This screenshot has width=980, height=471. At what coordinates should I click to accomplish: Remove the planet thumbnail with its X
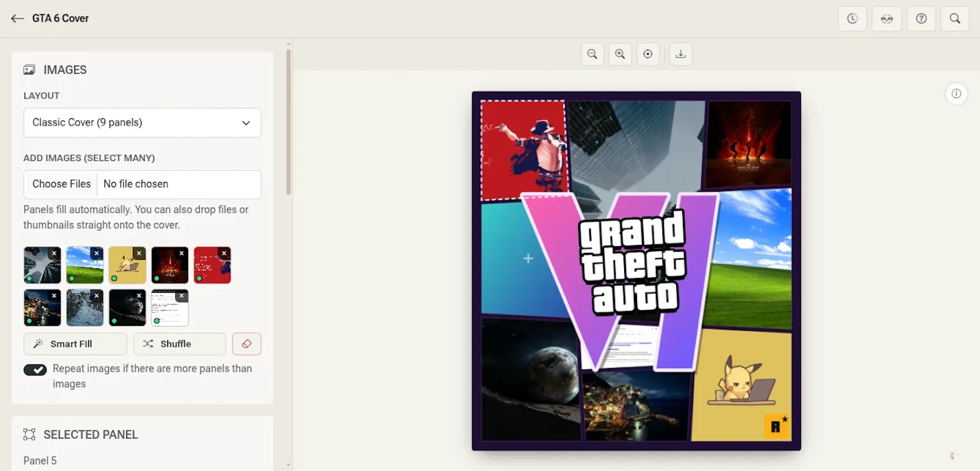[139, 296]
